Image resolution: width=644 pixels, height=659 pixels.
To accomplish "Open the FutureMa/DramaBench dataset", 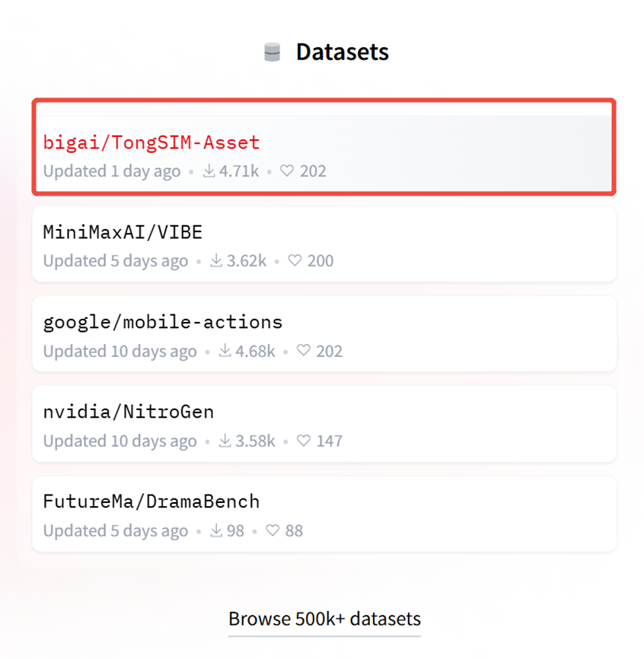I will (151, 501).
